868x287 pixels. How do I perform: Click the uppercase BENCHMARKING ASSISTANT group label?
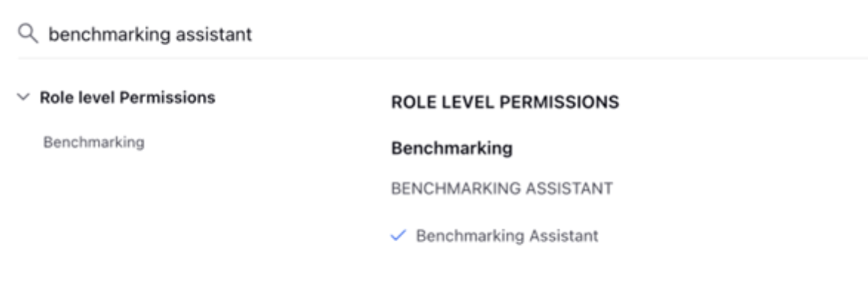502,189
